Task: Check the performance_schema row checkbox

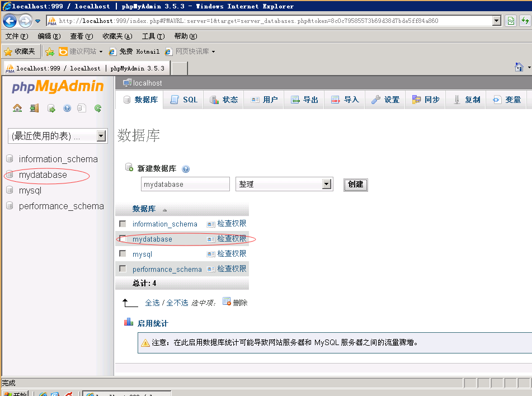Action: click(123, 268)
